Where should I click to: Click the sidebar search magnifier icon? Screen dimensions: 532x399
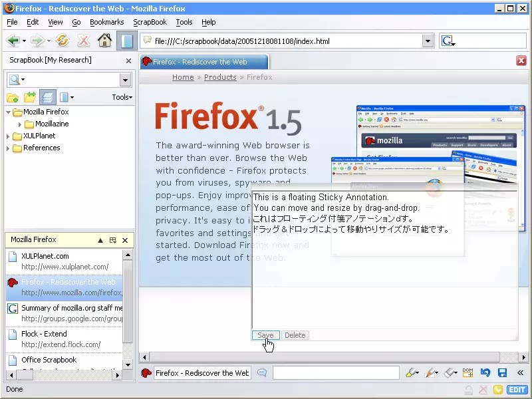15,80
